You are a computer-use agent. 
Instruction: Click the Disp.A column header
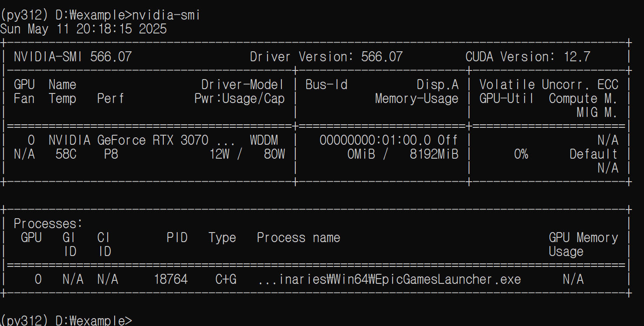tap(437, 84)
